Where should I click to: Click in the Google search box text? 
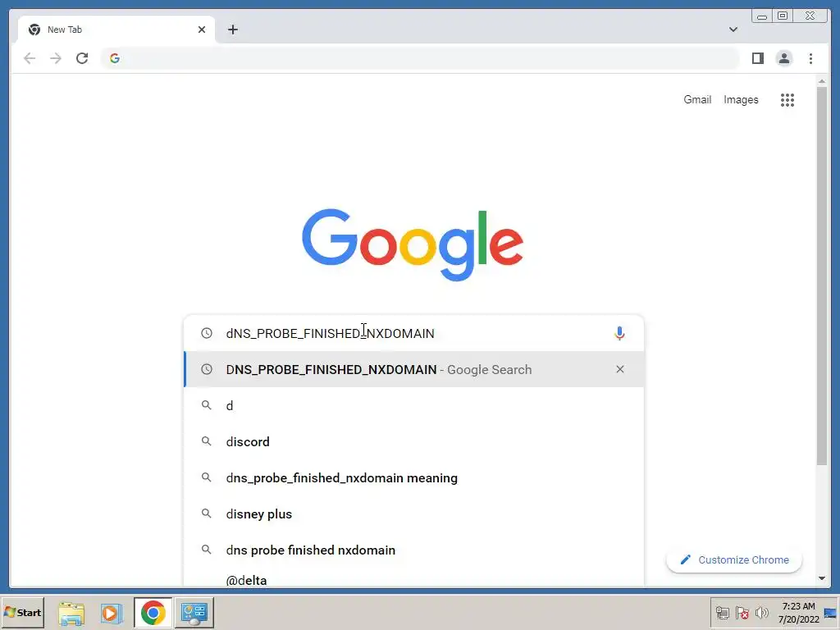pos(330,333)
